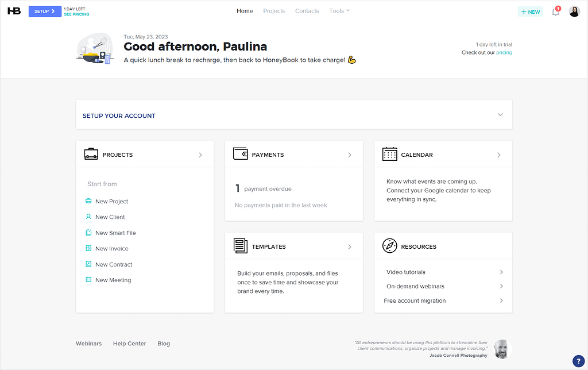
Task: Click the Calendar grid icon
Action: pos(390,154)
